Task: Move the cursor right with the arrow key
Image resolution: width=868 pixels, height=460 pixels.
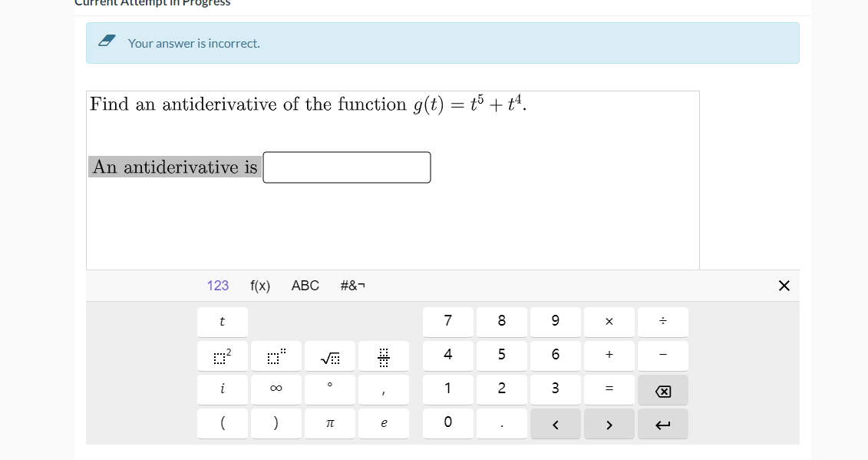Action: (x=609, y=424)
